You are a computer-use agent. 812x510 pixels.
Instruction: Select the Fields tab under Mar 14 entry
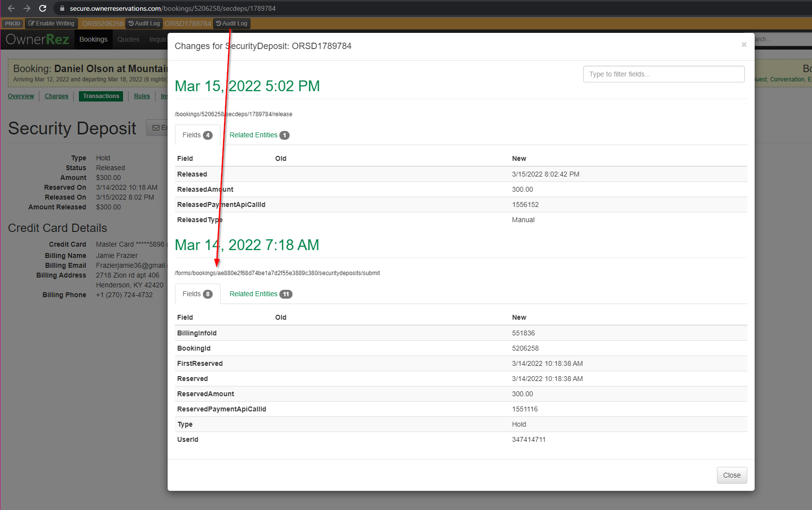(x=197, y=294)
